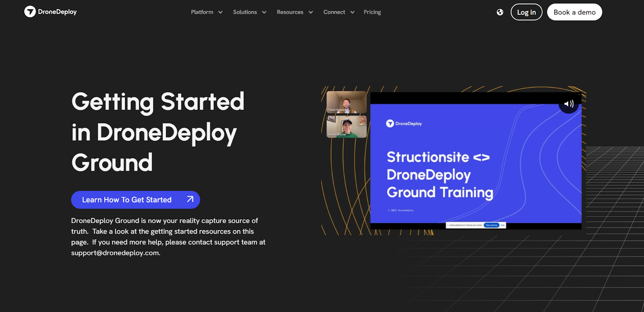Click DroneDeploy logo inside video slide
Viewport: 644px width, 312px height.
coord(404,124)
